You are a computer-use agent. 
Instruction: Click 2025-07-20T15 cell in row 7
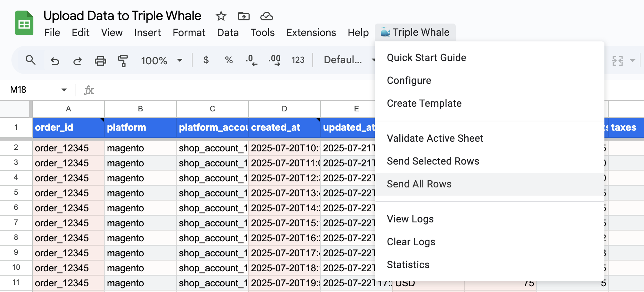coord(285,223)
